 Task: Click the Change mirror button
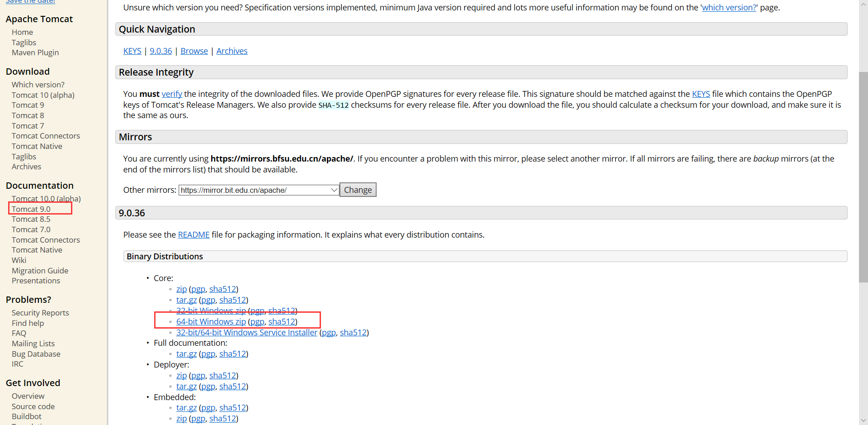click(x=358, y=190)
